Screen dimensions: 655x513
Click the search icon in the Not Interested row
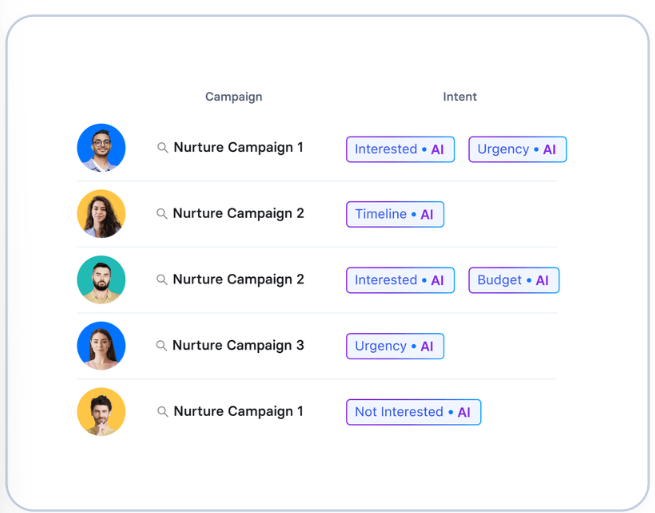(x=162, y=412)
